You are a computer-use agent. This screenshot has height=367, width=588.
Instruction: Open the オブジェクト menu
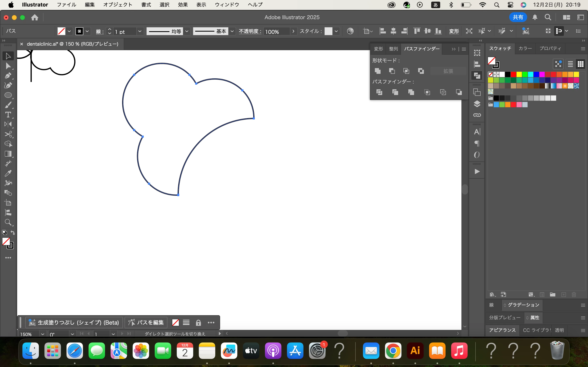pos(118,5)
